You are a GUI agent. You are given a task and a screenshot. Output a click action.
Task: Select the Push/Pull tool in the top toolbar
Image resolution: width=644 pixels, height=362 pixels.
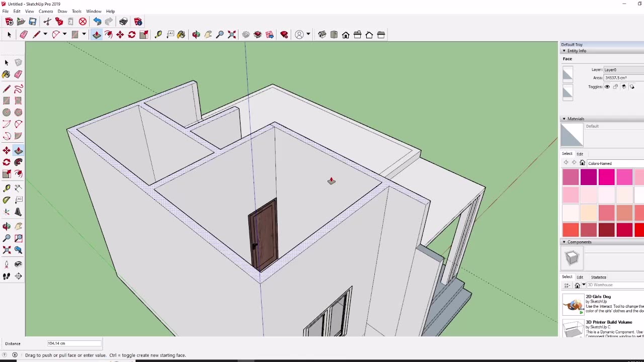[96, 35]
